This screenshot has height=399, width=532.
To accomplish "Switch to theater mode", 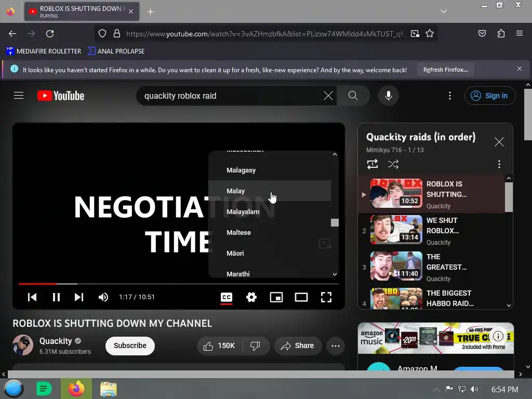I will coord(301,297).
